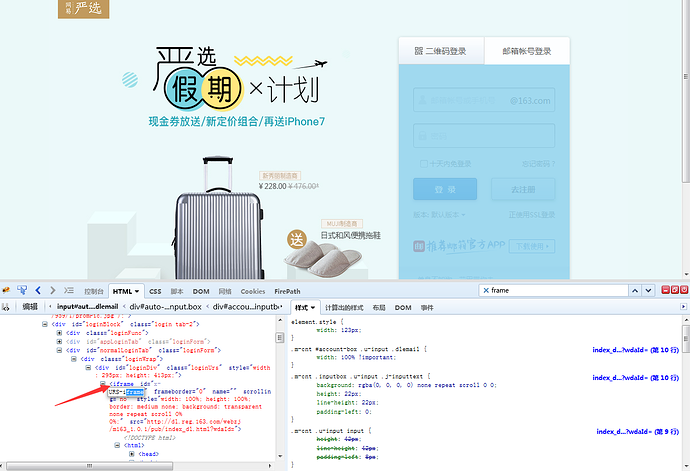The height and width of the screenshot is (471, 690).
Task: Click the 下载使用 button
Action: click(x=532, y=246)
